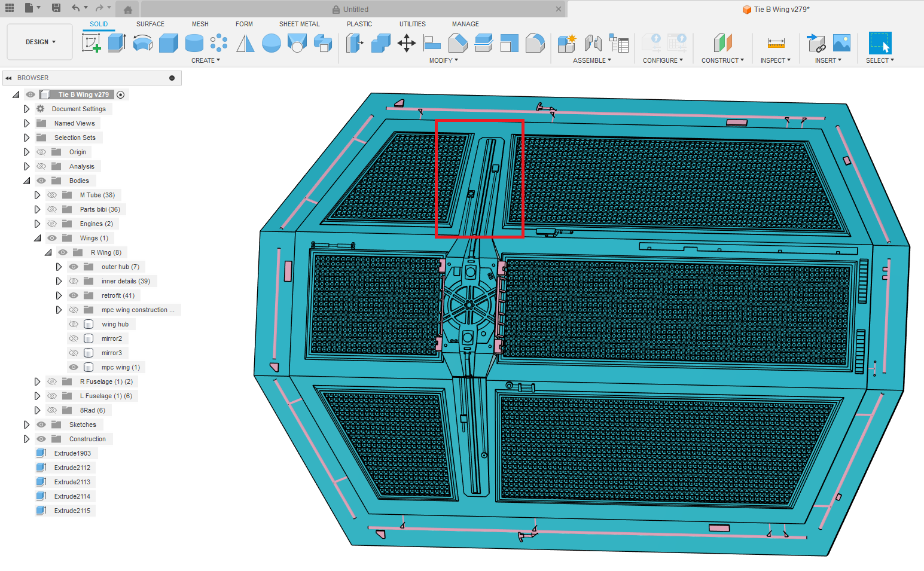
Task: Create a New Component
Action: pyautogui.click(x=566, y=43)
